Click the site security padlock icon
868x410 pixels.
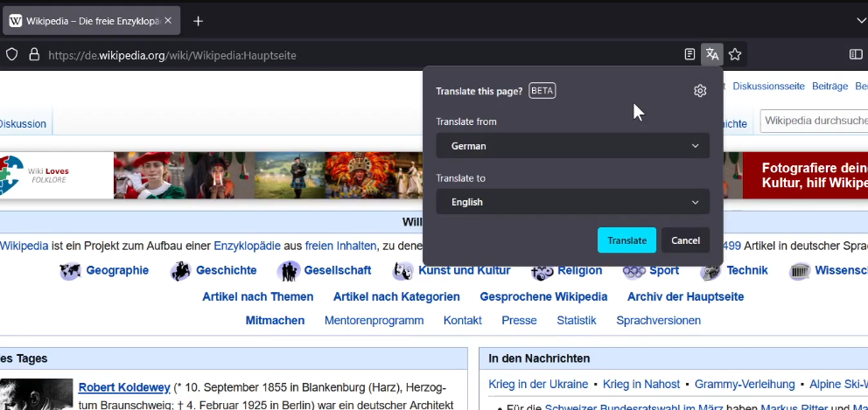(x=34, y=54)
